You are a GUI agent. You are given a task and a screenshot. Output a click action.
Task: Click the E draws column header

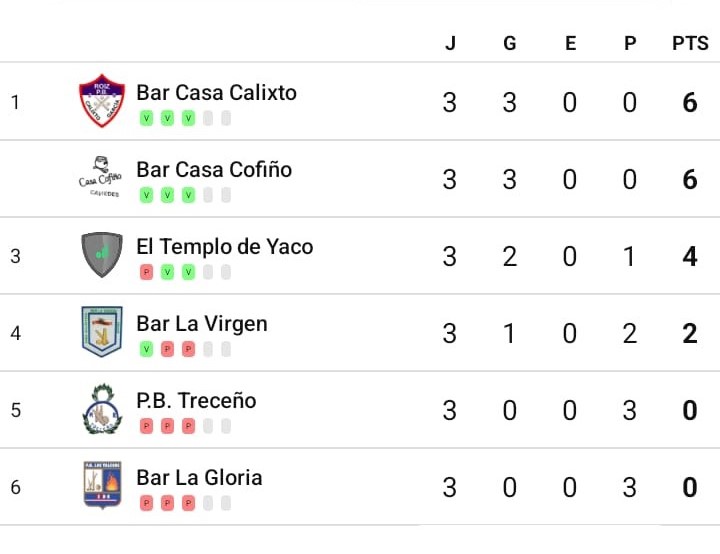point(570,43)
